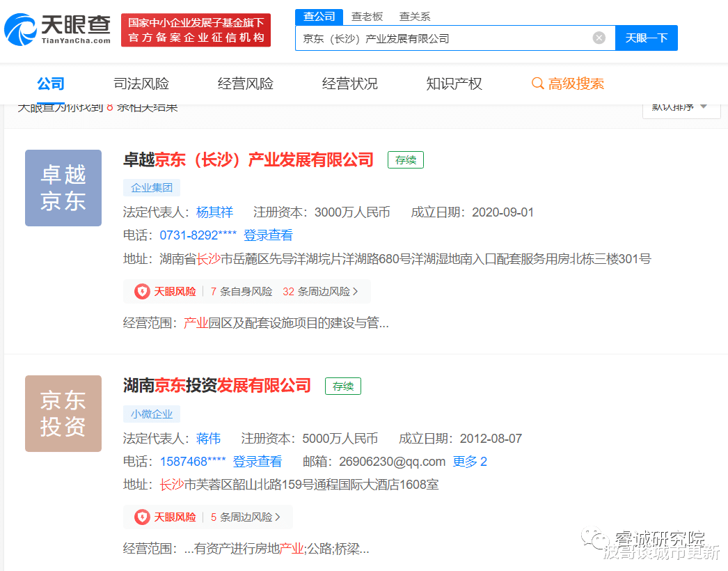Expand the 默认排序 sort dropdown
The width and height of the screenshot is (728, 571).
681,108
